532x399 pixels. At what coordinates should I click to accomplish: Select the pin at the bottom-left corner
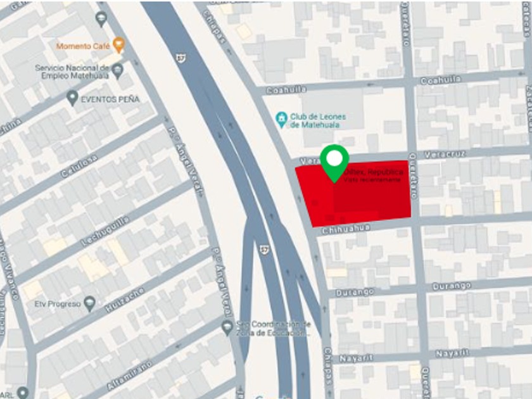point(23,393)
